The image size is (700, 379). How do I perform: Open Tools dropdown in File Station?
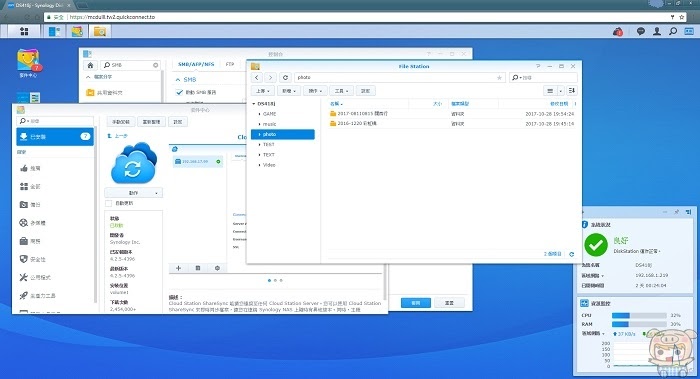click(x=342, y=91)
